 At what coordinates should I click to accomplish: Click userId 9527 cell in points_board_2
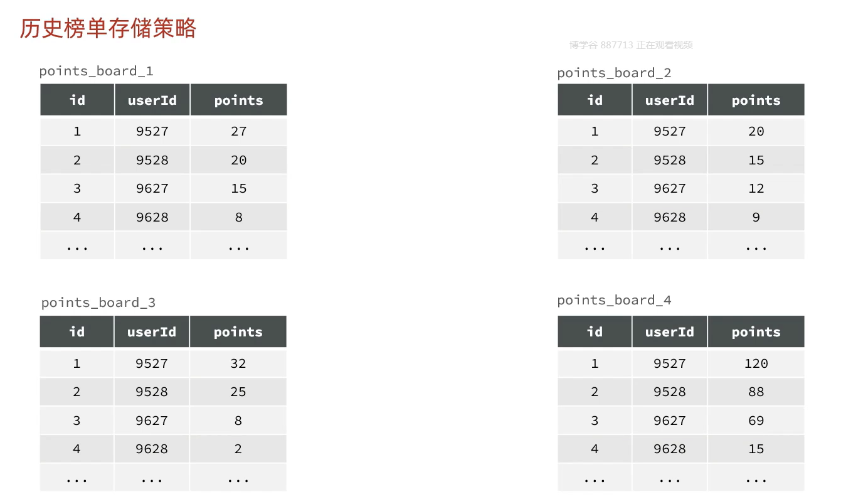tap(669, 131)
